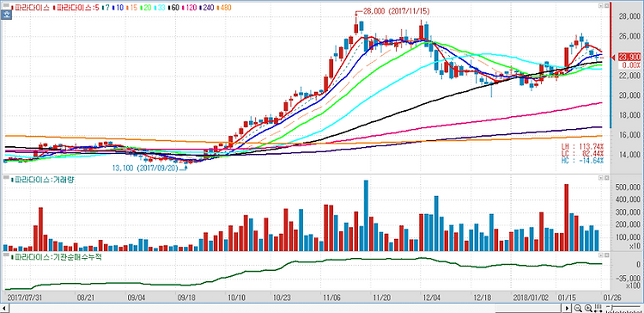
Task: Select the 7-day moving average legend label
Action: [x=106, y=8]
